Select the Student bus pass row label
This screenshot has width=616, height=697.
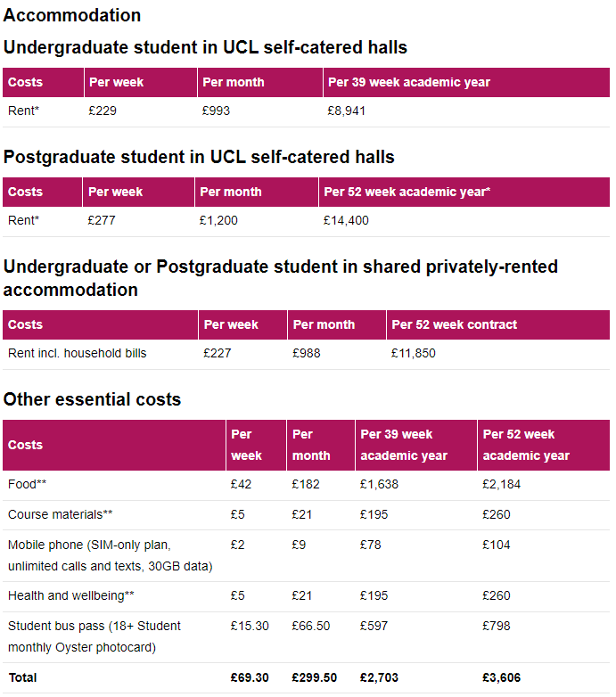pyautogui.click(x=94, y=636)
